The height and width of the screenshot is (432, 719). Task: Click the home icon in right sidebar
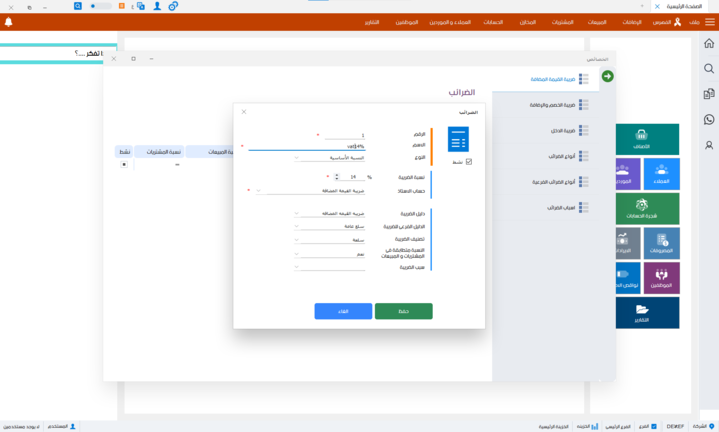709,44
